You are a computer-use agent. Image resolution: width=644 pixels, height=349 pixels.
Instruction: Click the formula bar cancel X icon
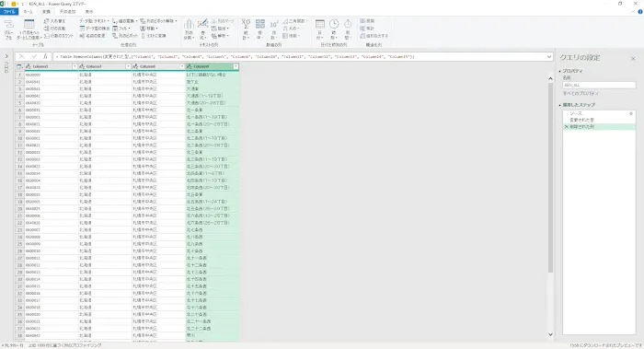point(22,57)
